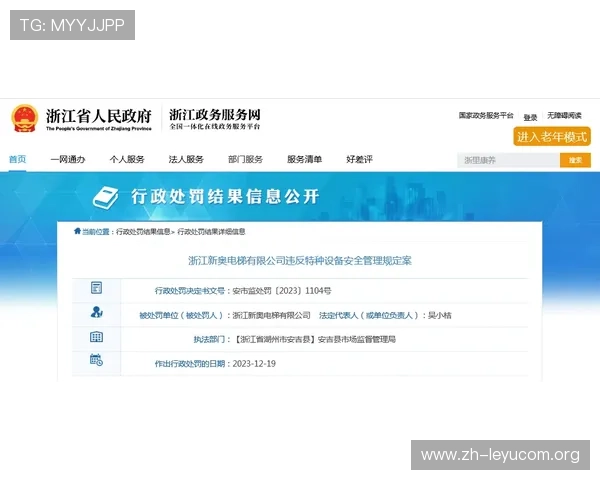Screen dimensions: 600x480
Task: Click the 行政处罚结果信息公开 banner heading
Action: tap(225, 197)
